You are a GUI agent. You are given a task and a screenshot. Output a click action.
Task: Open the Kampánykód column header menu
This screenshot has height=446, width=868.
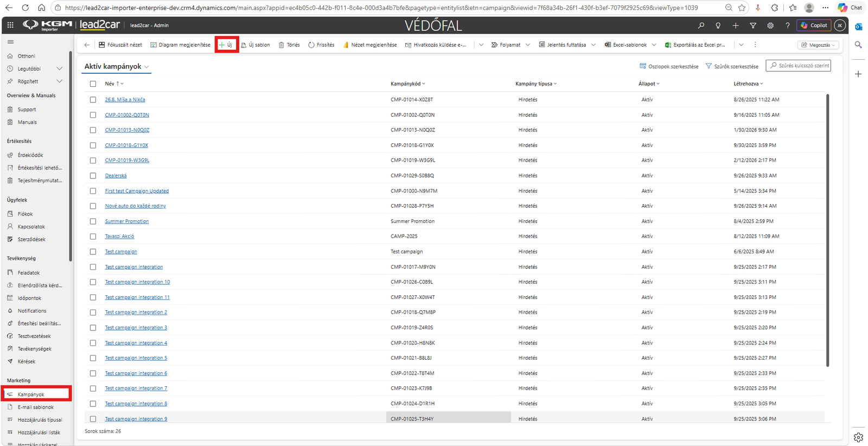(408, 84)
